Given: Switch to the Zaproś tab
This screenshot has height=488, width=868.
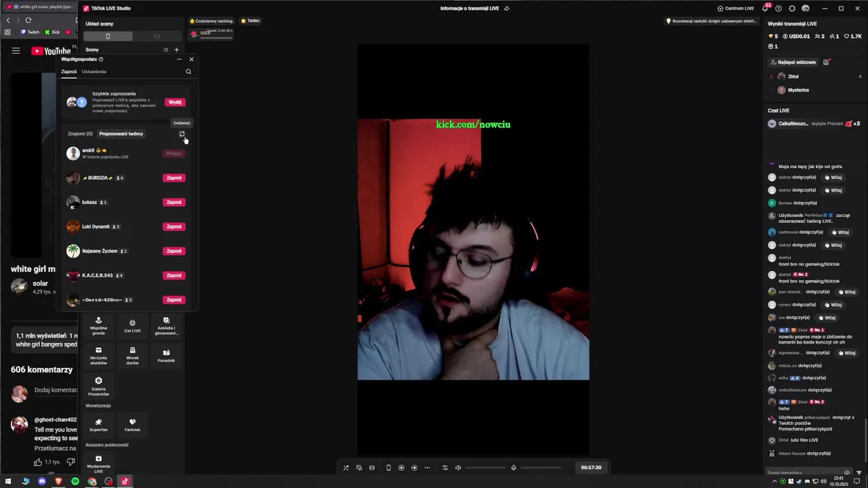Looking at the screenshot, I should pos(68,72).
